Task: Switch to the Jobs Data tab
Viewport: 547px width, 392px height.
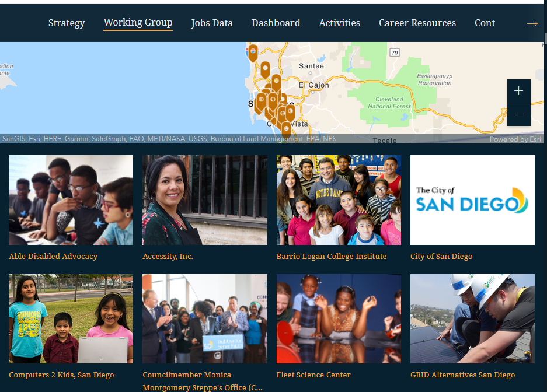Action: 212,23
